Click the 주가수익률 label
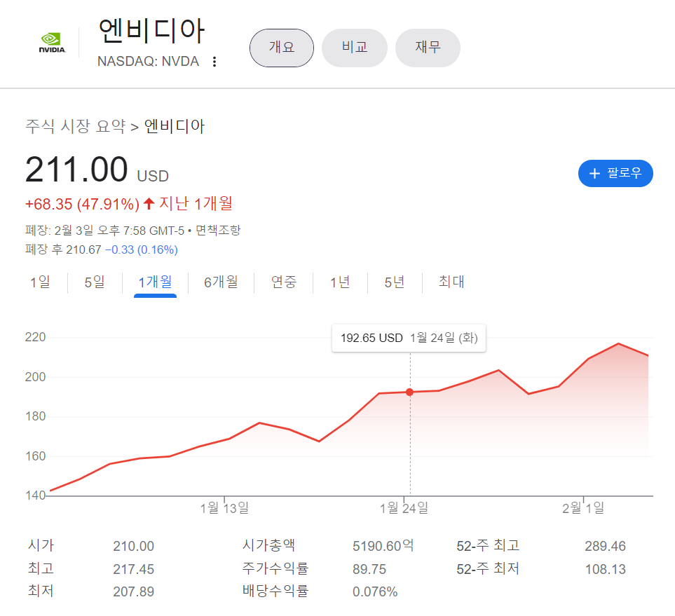Viewport: 675px width, 616px height. point(275,568)
